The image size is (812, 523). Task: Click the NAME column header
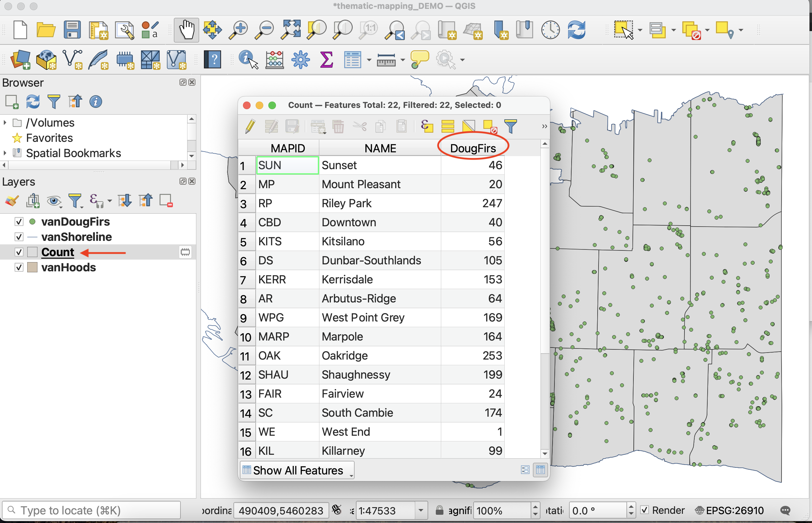click(380, 149)
